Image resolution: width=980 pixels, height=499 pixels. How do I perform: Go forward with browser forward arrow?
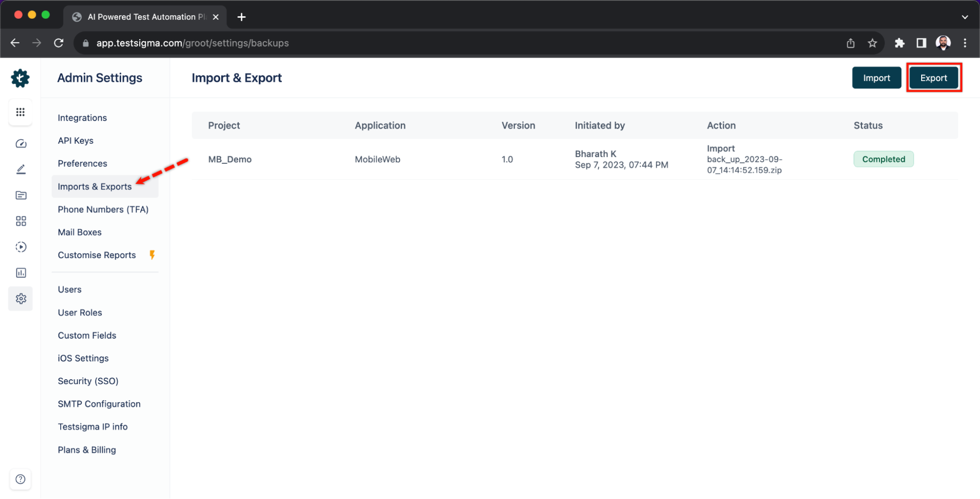click(x=37, y=43)
